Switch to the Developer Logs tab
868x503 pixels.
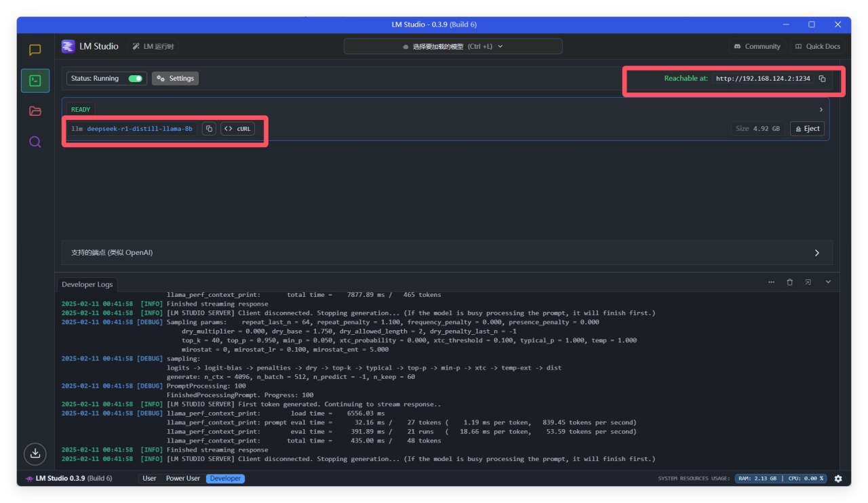click(x=87, y=285)
